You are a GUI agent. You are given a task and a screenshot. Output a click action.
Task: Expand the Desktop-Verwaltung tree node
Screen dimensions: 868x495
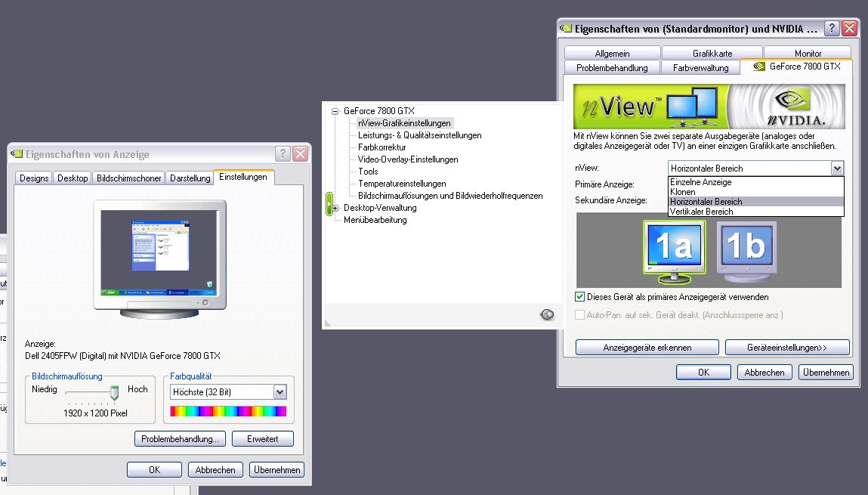[x=335, y=208]
